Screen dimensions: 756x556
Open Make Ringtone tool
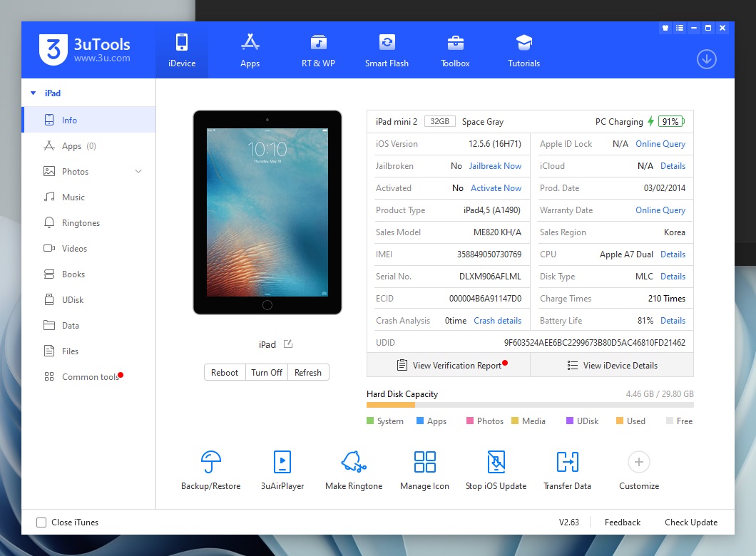[354, 470]
